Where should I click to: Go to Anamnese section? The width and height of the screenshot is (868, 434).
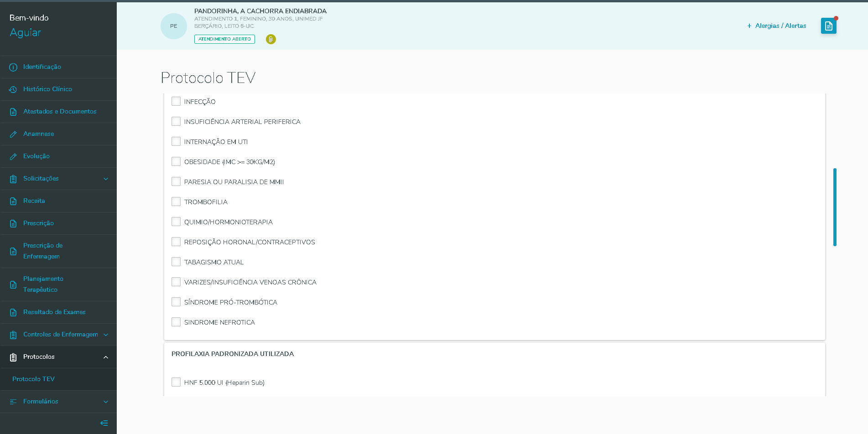coord(58,134)
